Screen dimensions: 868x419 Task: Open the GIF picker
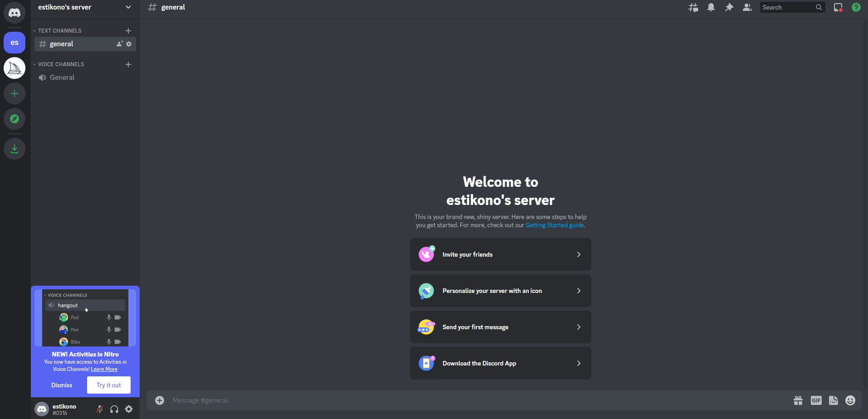816,400
